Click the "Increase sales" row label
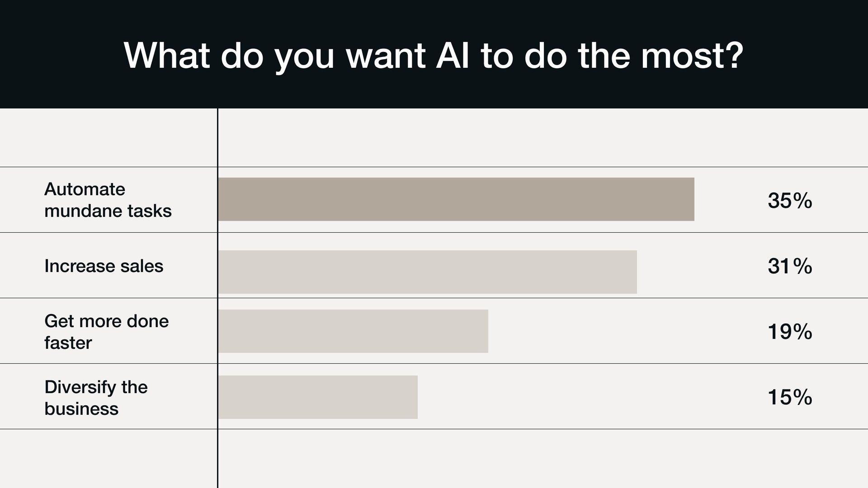The image size is (868, 488). [104, 266]
